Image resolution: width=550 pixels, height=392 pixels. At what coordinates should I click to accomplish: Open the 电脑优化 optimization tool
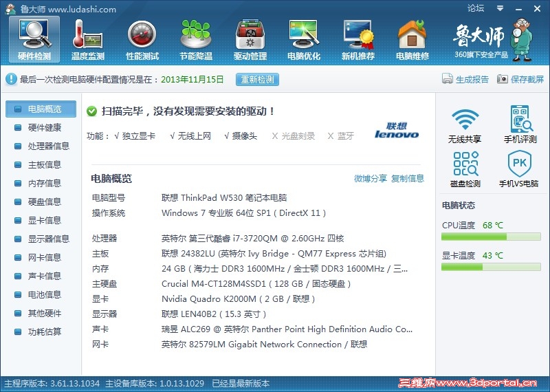coord(304,40)
